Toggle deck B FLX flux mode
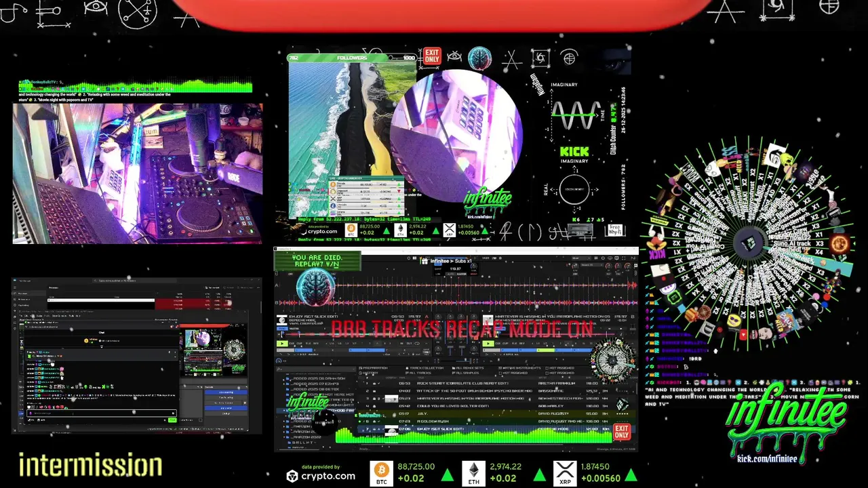 [x=514, y=344]
